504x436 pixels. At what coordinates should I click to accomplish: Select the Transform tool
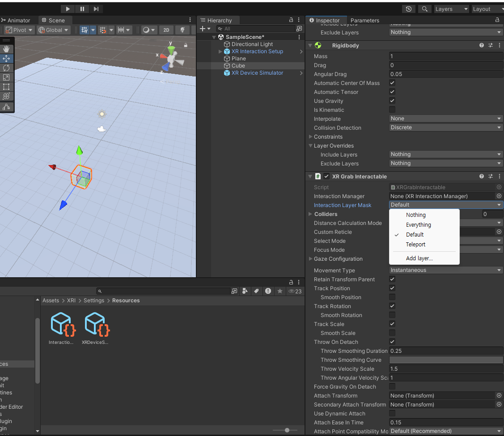point(6,96)
